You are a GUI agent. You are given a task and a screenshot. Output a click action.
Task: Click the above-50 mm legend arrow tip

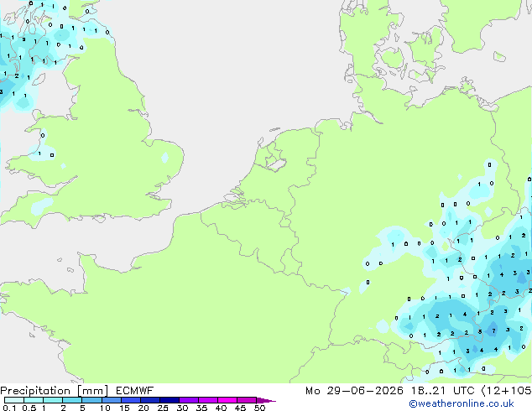tap(266, 400)
